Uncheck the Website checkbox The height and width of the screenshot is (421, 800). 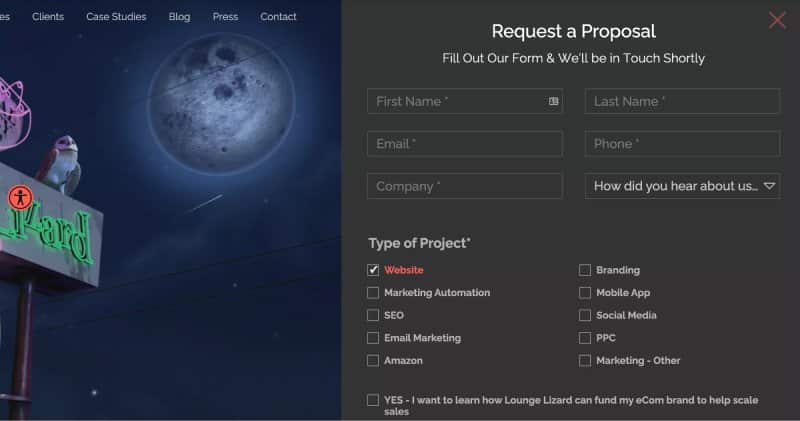[373, 270]
